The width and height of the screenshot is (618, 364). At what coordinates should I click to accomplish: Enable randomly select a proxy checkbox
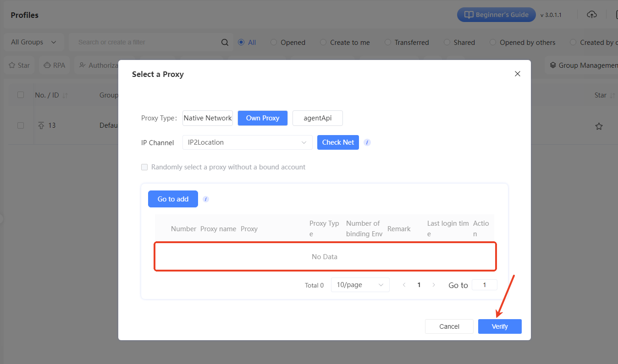tap(144, 167)
